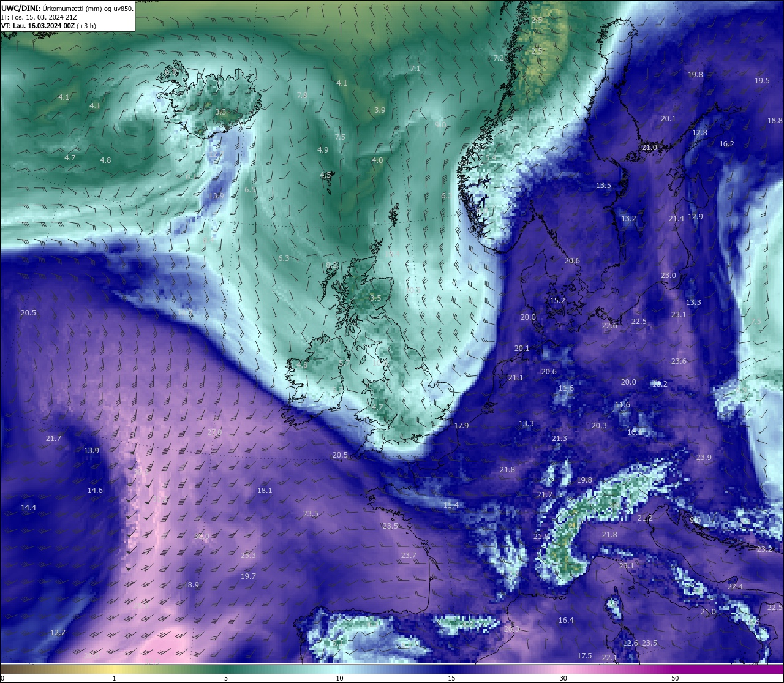Click the 15 tick on the color scale
784x683 pixels.
[451, 678]
